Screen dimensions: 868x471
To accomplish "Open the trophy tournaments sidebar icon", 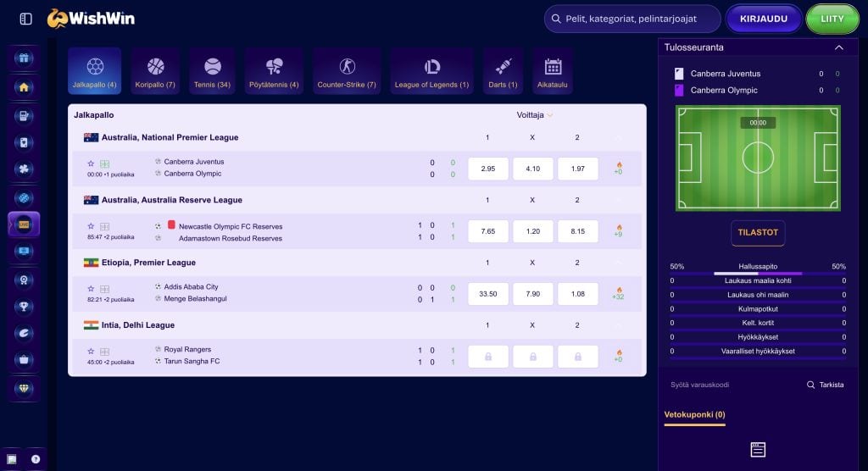I will click(24, 307).
